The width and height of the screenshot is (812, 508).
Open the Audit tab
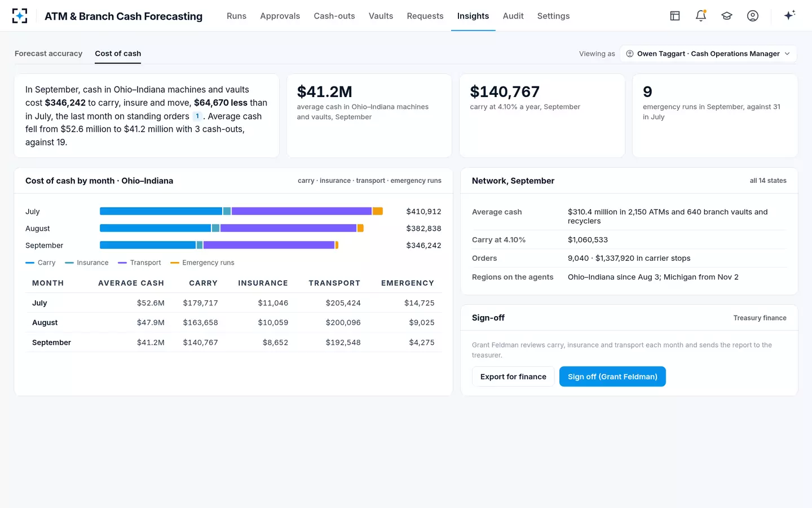coord(513,16)
